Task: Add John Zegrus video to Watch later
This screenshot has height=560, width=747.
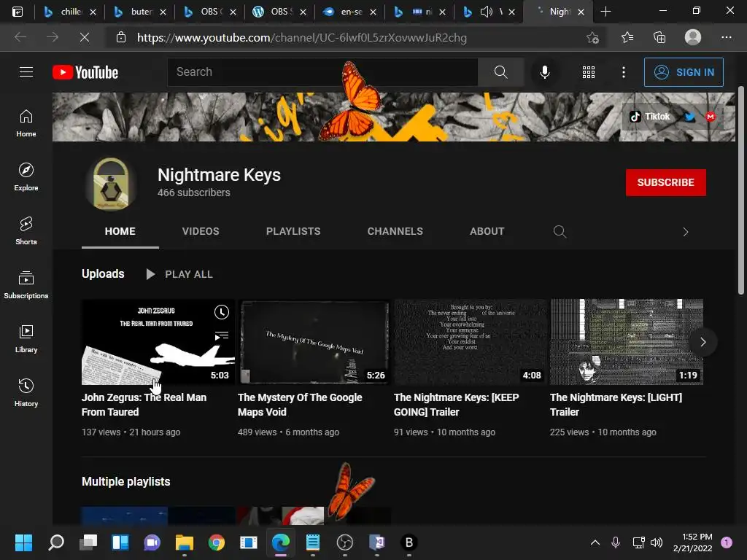Action: [222, 312]
